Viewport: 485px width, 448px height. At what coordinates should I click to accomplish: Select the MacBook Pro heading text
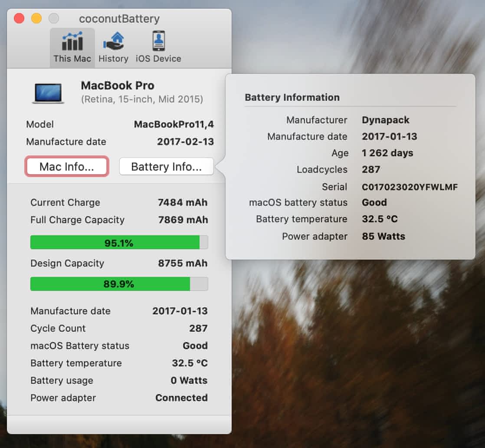pyautogui.click(x=118, y=86)
